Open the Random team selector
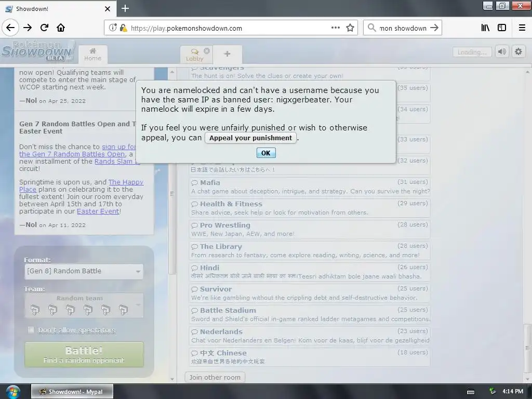The image size is (532, 399). click(84, 305)
